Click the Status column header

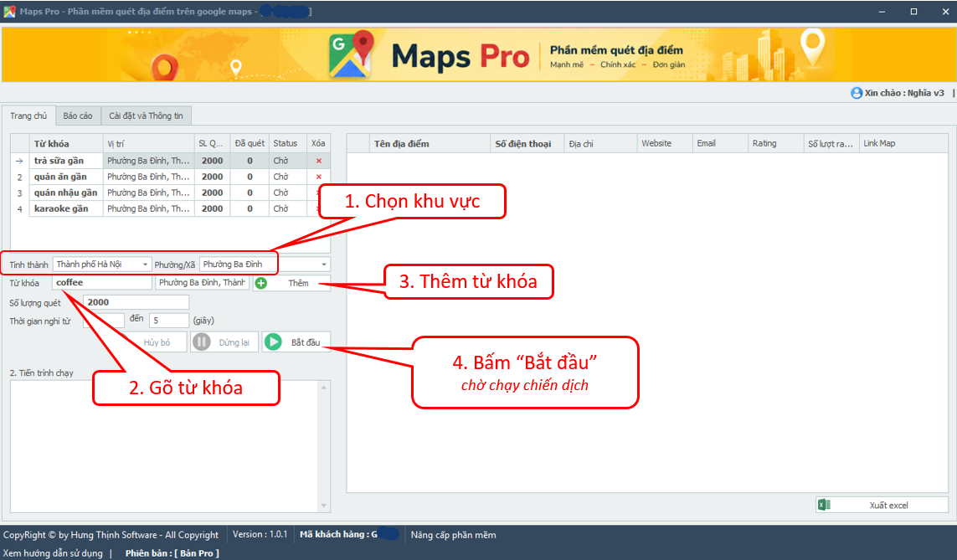pos(287,144)
